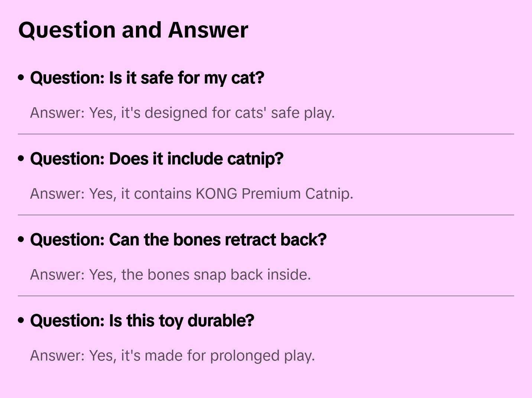Select question 'Does it include catnip?'
The height and width of the screenshot is (398, 532).
click(x=156, y=159)
